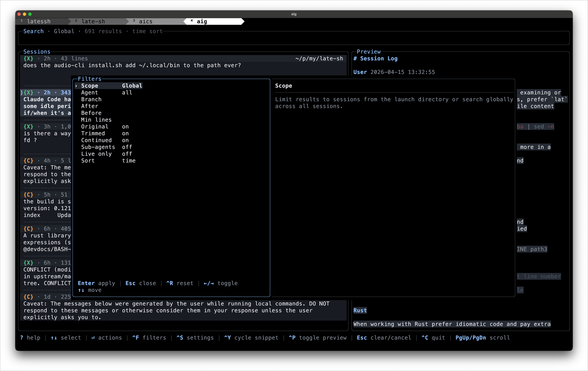Screen dimensions: 588x371
Task: Select the aig terminal tab
Action: pos(214,22)
